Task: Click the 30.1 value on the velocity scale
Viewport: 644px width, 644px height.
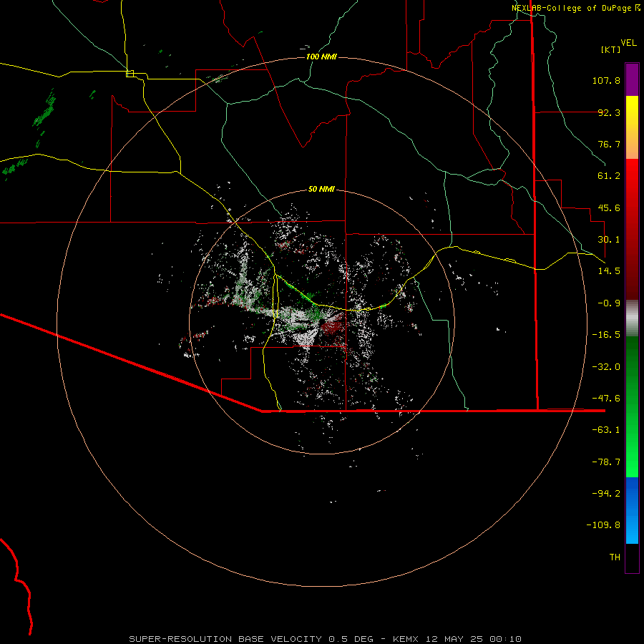Action: [609, 240]
